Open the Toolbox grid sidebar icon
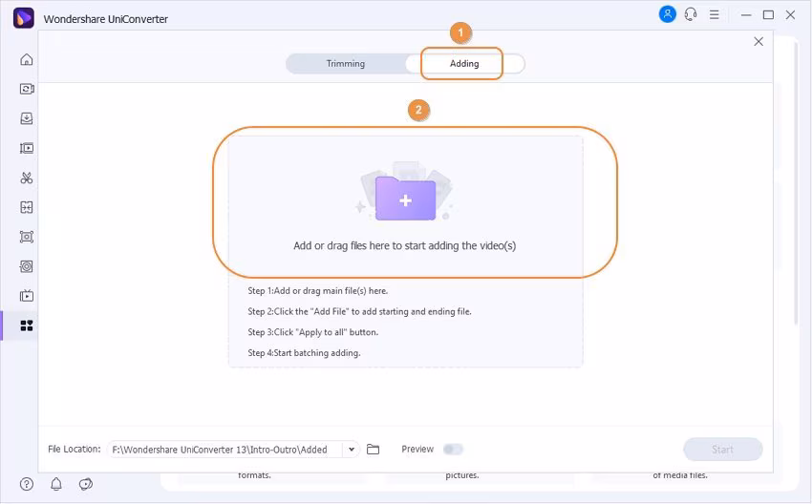Image resolution: width=812 pixels, height=504 pixels. click(27, 325)
